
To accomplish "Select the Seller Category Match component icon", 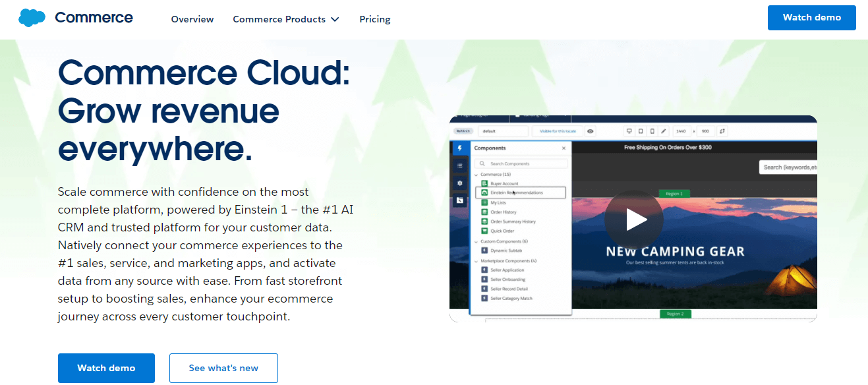I will (x=484, y=299).
